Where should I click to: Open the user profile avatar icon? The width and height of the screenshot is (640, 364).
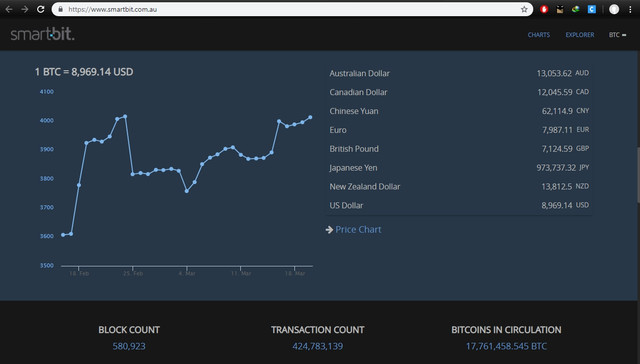pyautogui.click(x=614, y=9)
